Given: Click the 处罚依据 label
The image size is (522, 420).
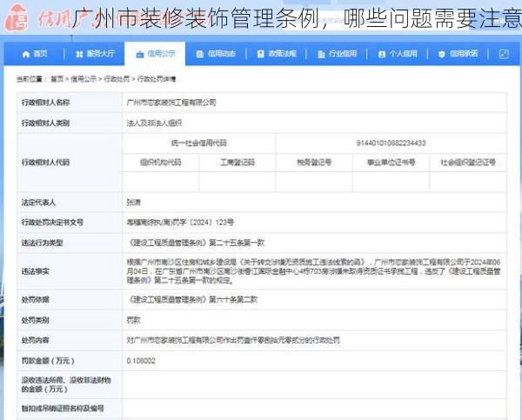Looking at the screenshot, I should 35,299.
